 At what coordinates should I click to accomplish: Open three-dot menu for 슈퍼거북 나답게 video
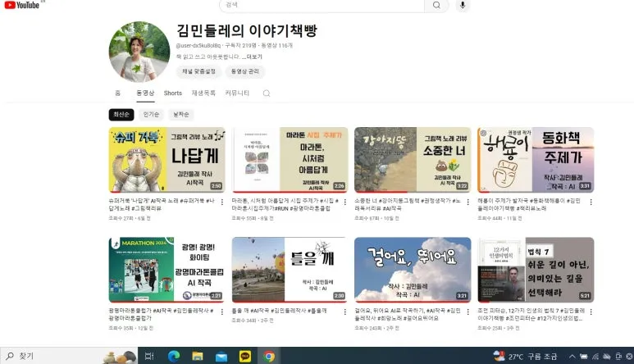222,202
